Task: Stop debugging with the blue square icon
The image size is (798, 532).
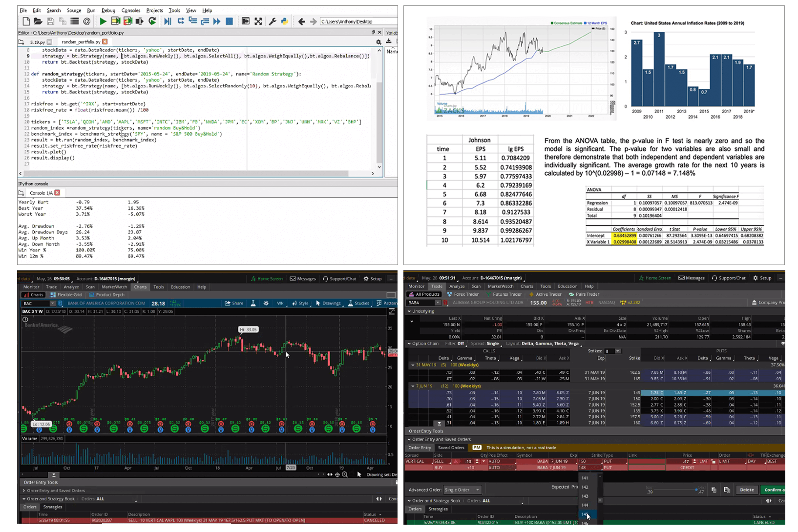Action: tap(229, 21)
